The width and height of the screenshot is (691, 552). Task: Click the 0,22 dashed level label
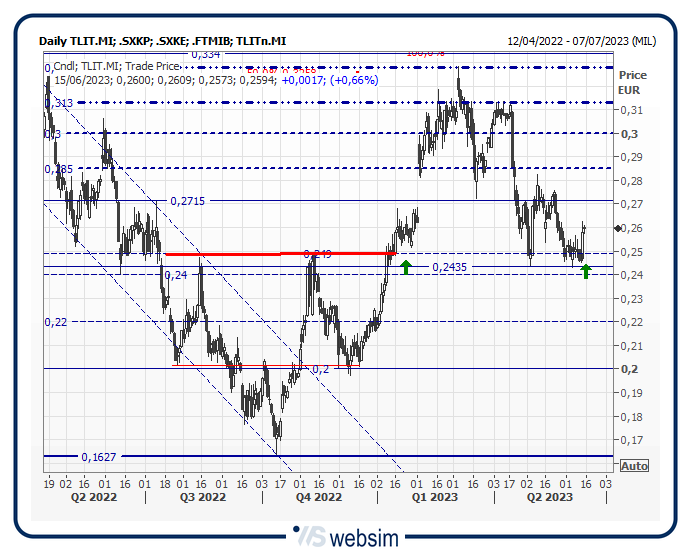coord(55,322)
